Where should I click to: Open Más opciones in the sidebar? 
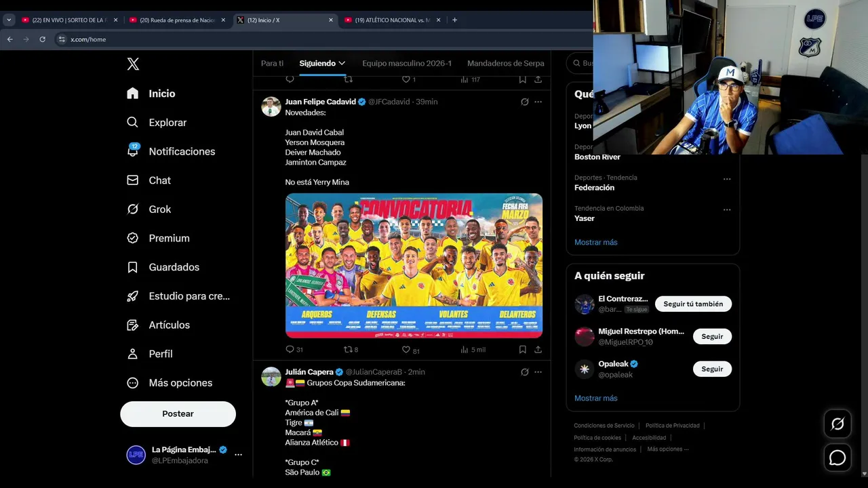[170, 383]
